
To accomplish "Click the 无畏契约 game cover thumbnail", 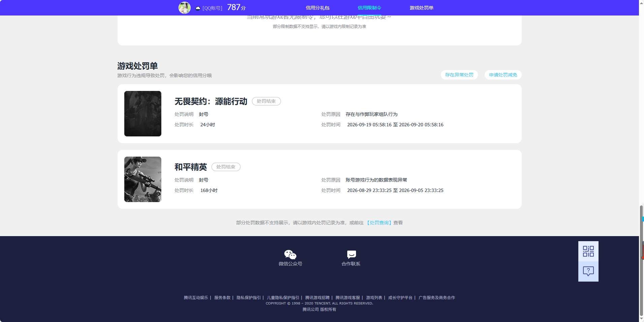I will click(x=143, y=114).
